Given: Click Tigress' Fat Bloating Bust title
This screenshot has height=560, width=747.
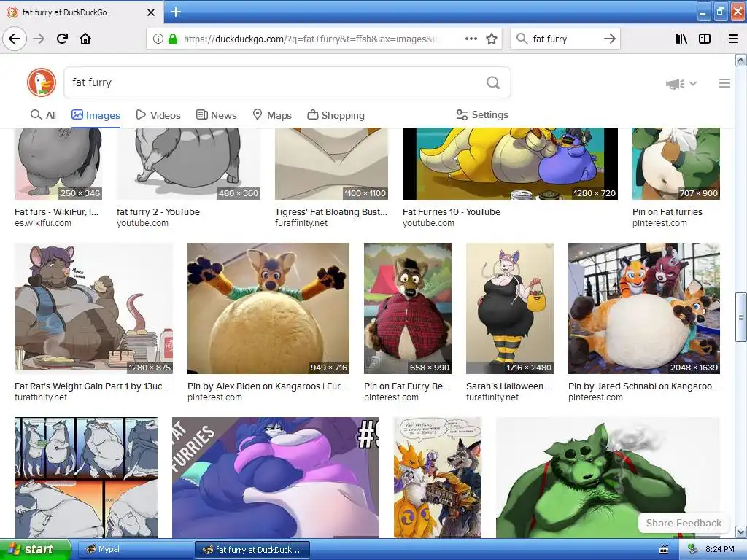Looking at the screenshot, I should pos(331,212).
